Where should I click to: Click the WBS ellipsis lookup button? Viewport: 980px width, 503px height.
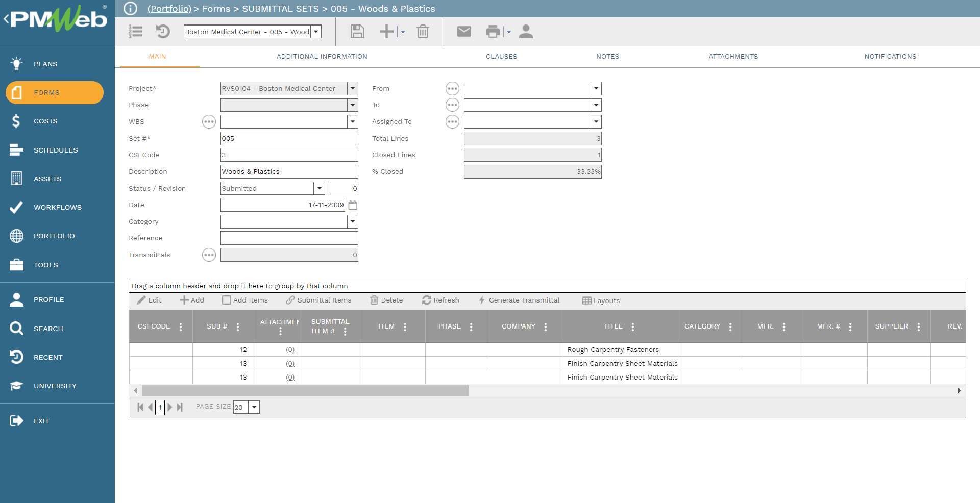click(x=209, y=121)
